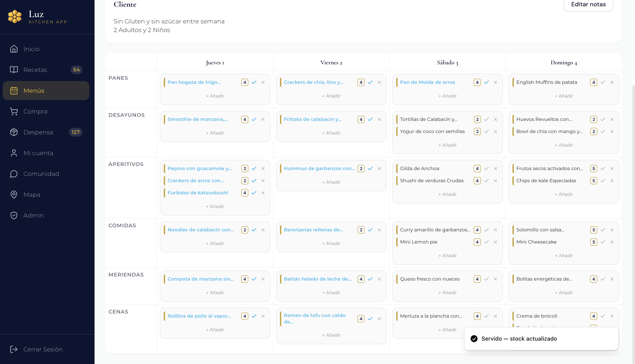This screenshot has width=635, height=364.
Task: Click the Cerrar Sesión logout icon
Action: click(14, 349)
